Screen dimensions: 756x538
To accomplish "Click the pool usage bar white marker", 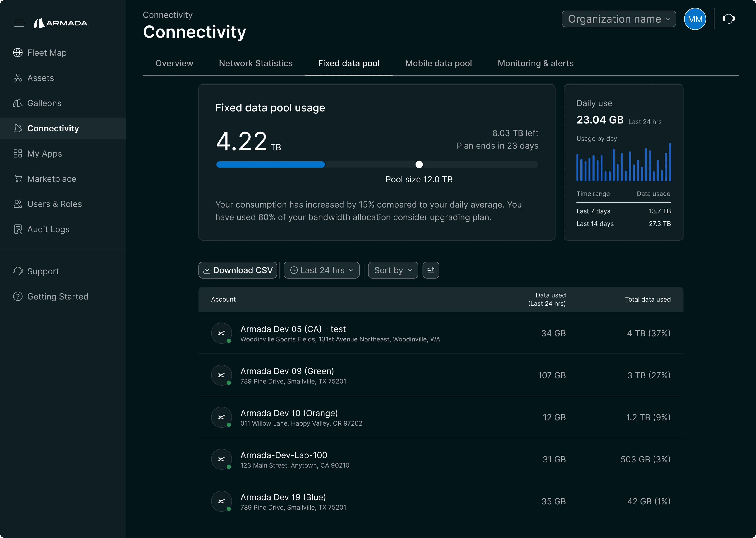I will 419,165.
